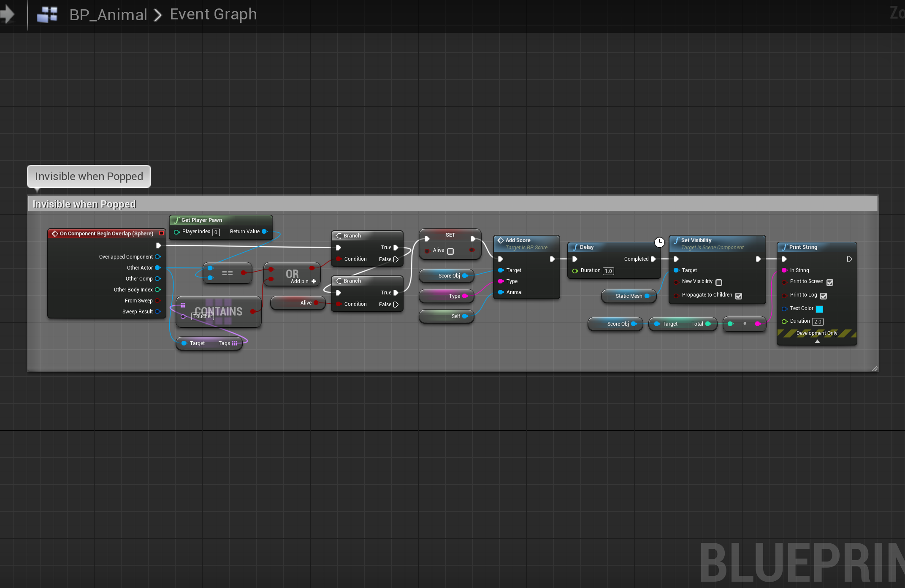The image size is (905, 588).
Task: Click the Add Score event diamond icon
Action: tap(501, 240)
